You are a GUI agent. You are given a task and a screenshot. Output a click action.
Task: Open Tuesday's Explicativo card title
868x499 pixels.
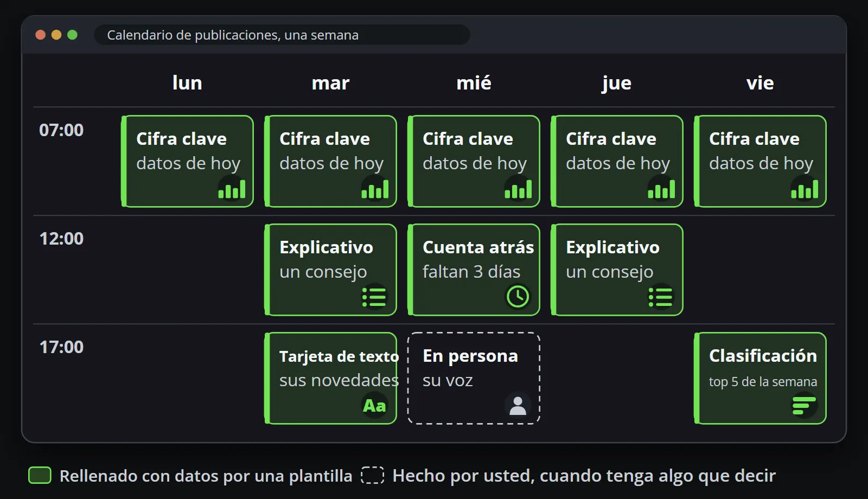[326, 248]
